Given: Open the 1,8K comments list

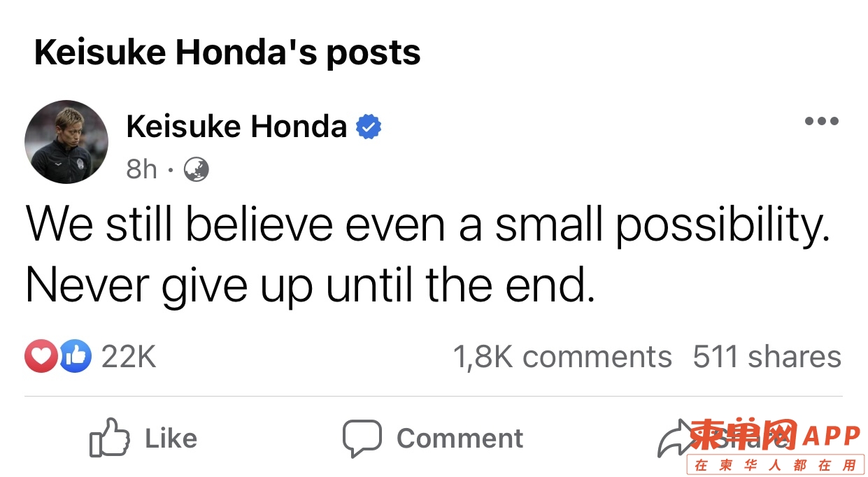Looking at the screenshot, I should (562, 357).
